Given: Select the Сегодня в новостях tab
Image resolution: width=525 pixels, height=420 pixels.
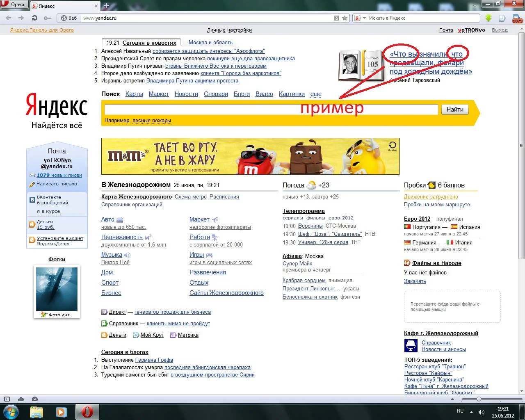Looking at the screenshot, I should tap(149, 43).
